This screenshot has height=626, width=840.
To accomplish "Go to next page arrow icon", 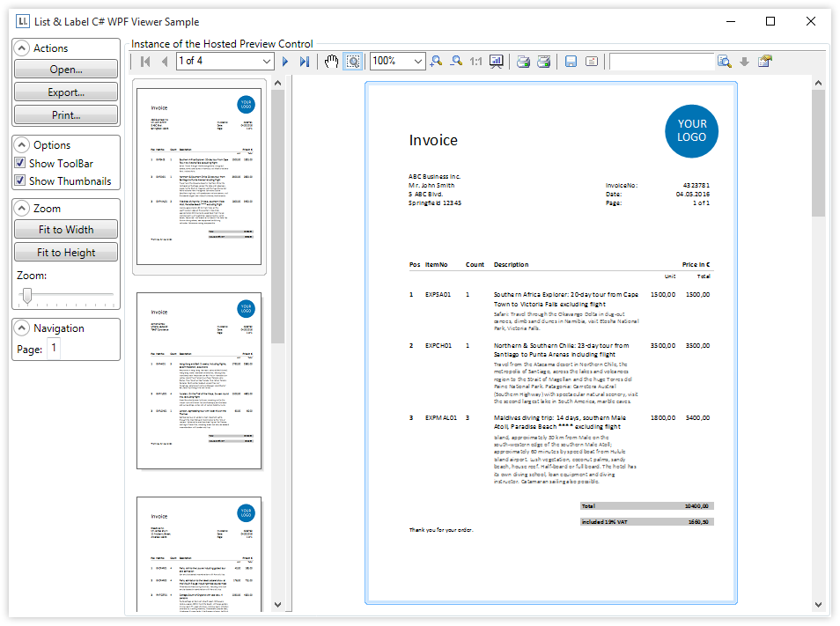I will [285, 62].
